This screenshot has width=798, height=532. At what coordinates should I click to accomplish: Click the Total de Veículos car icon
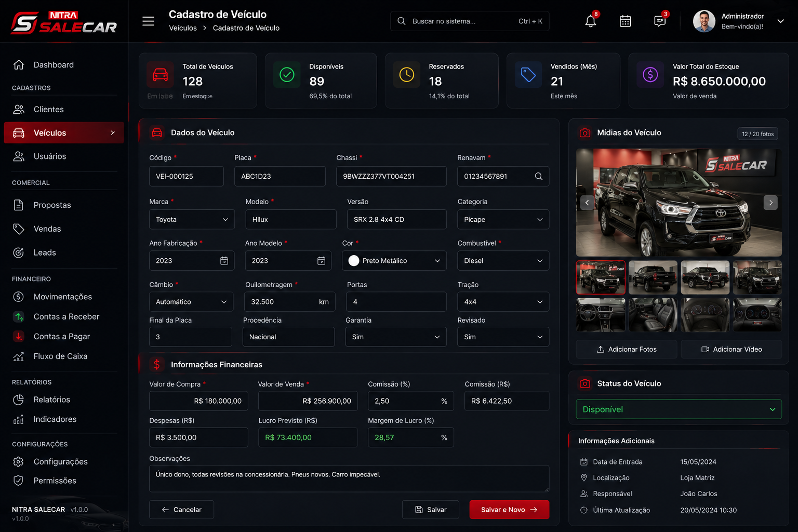point(160,75)
